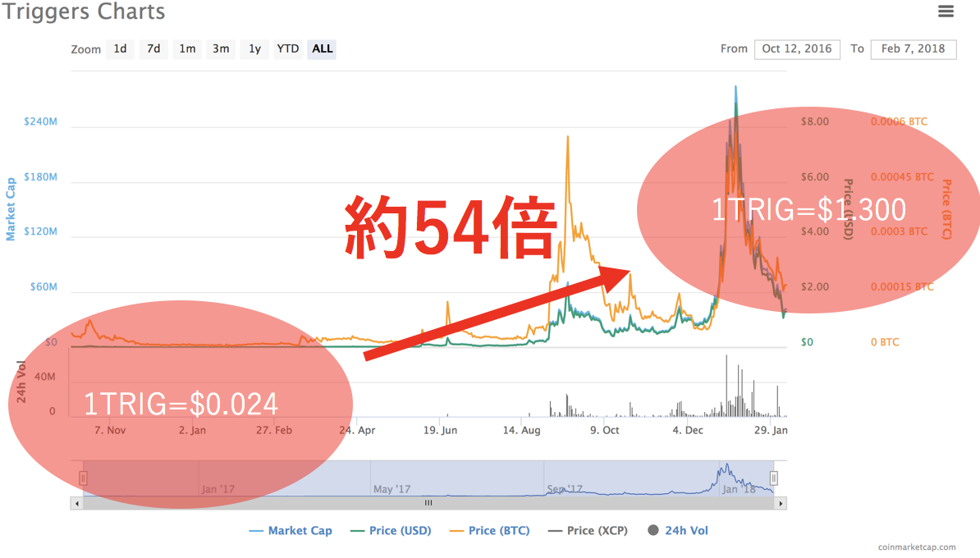This screenshot has height=558, width=980.
Task: Click the 14. Aug date axis label
Action: point(522,430)
